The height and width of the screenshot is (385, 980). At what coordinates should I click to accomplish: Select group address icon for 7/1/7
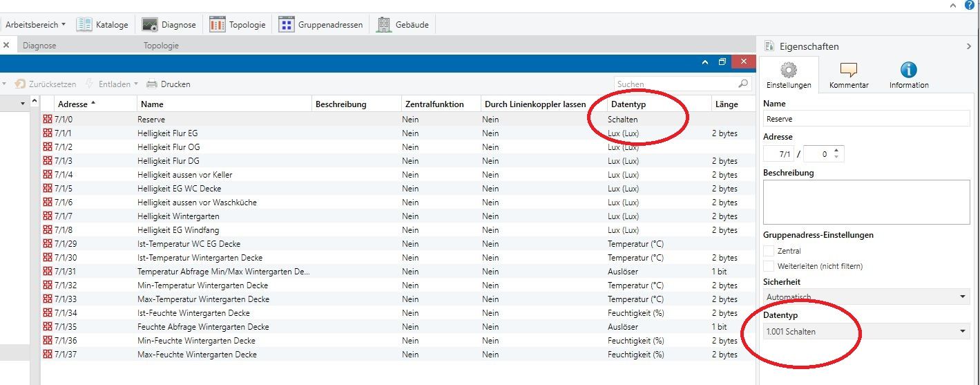point(48,216)
